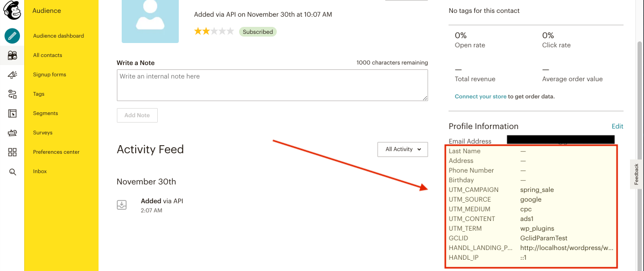Open the Create pencil icon
The width and height of the screenshot is (644, 271).
pos(12,36)
